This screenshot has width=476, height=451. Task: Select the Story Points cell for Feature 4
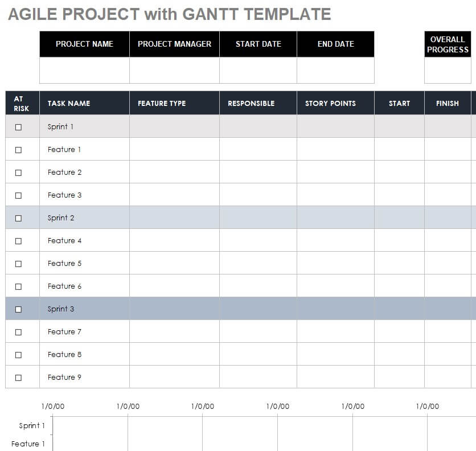335,240
